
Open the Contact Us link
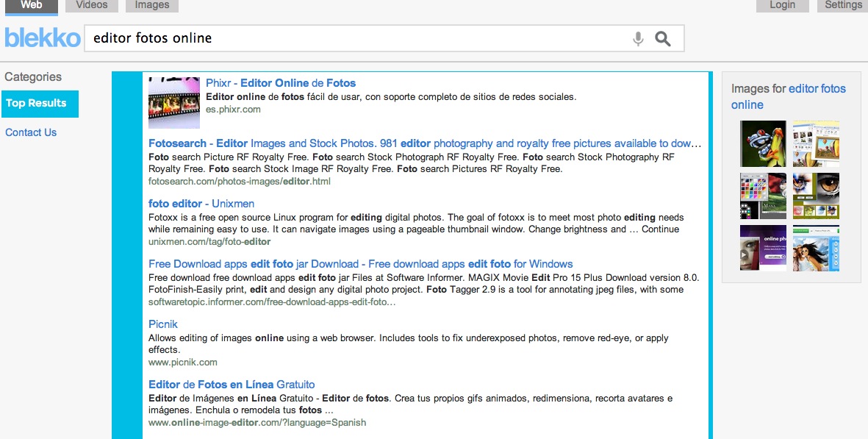pos(31,132)
